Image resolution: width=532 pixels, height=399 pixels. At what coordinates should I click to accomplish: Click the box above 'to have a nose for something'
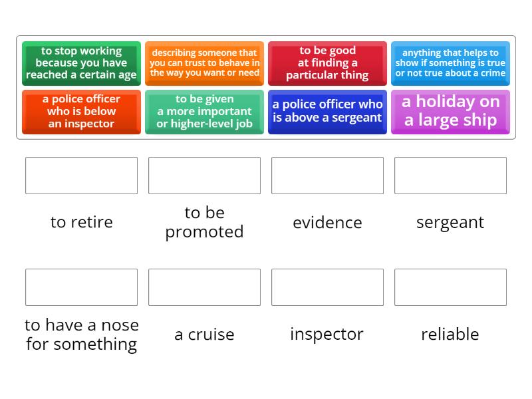(x=81, y=287)
